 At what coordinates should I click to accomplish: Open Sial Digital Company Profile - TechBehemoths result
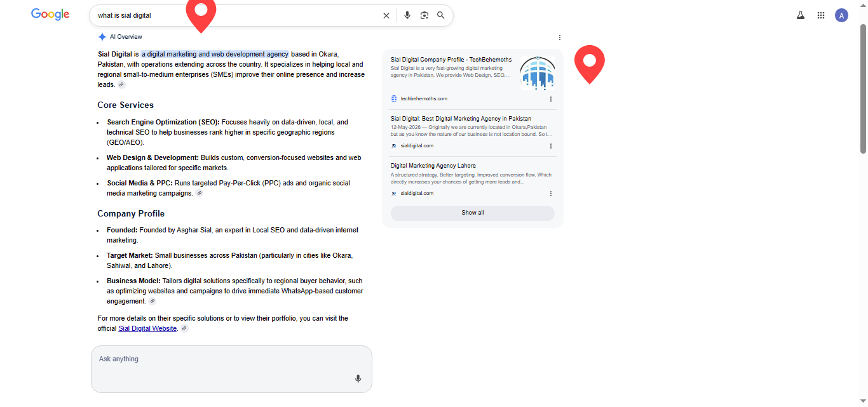(x=451, y=60)
